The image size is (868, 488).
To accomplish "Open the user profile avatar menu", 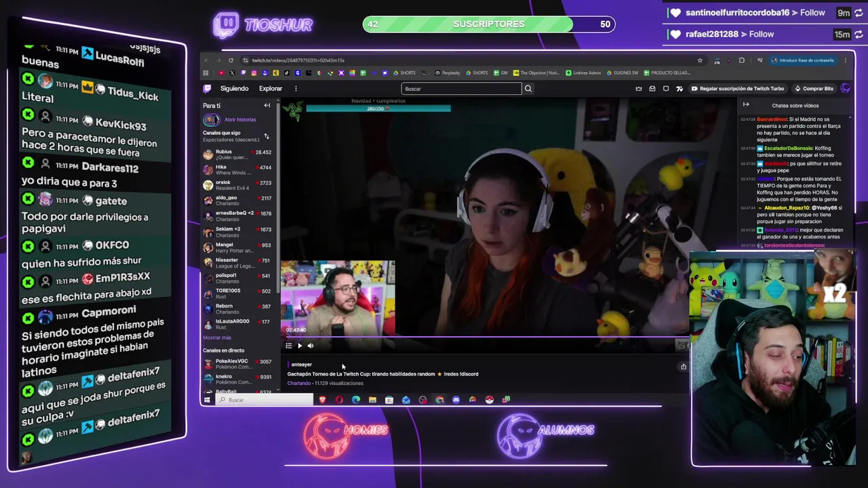I will (845, 89).
